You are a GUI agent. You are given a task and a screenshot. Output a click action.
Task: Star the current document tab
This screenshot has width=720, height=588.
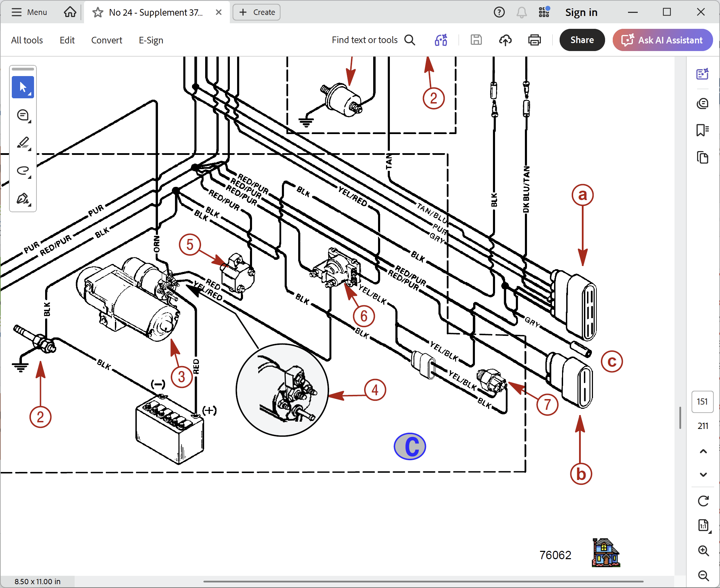click(x=98, y=13)
